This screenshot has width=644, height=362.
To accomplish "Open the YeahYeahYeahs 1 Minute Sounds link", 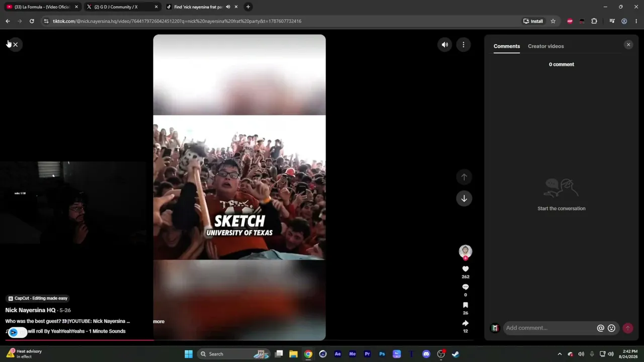I will coord(76,331).
